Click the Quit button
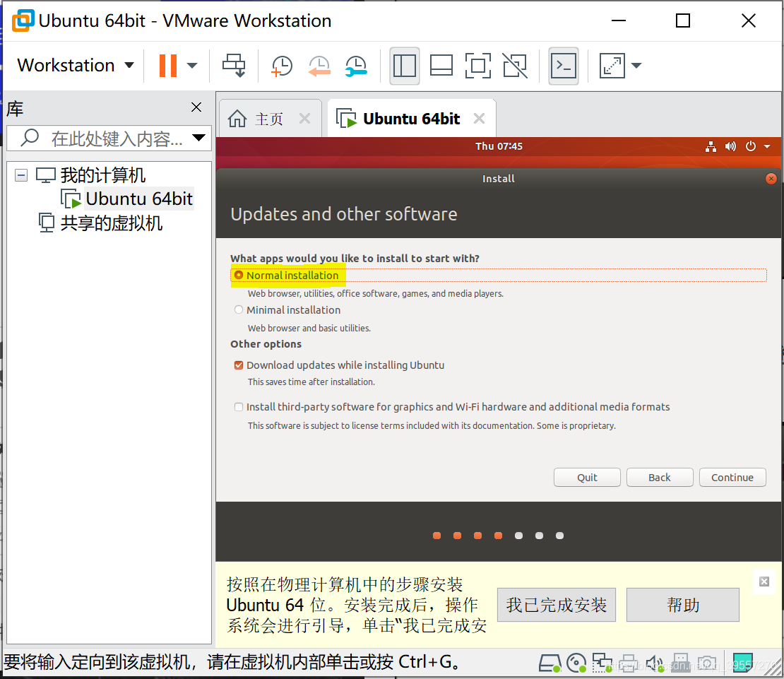The image size is (784, 679). pos(587,478)
